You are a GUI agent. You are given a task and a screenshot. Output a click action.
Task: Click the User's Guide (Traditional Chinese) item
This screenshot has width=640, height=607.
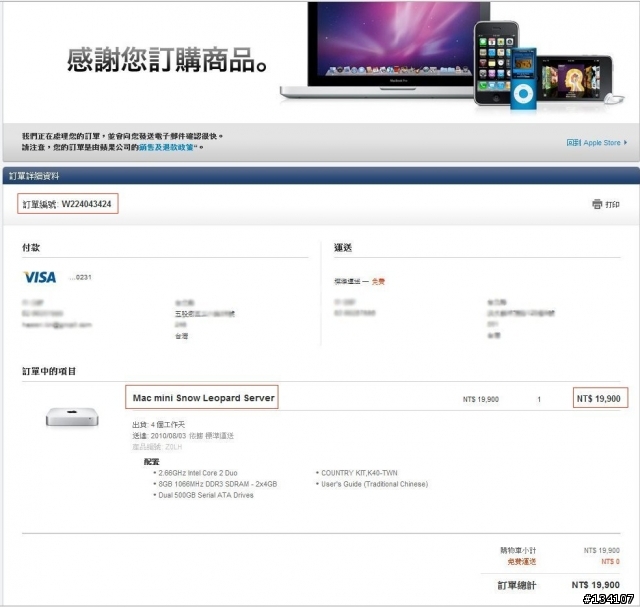374,484
